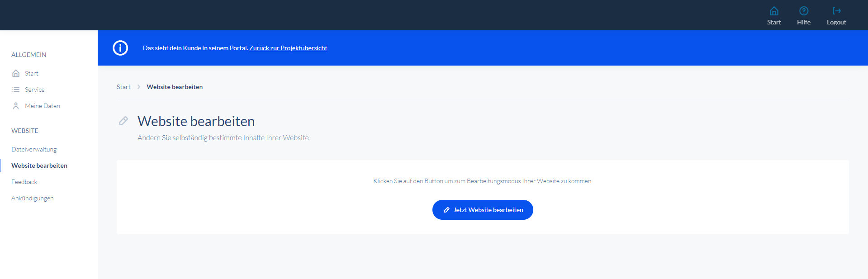
Task: Open Service in the sidebar
Action: [35, 90]
